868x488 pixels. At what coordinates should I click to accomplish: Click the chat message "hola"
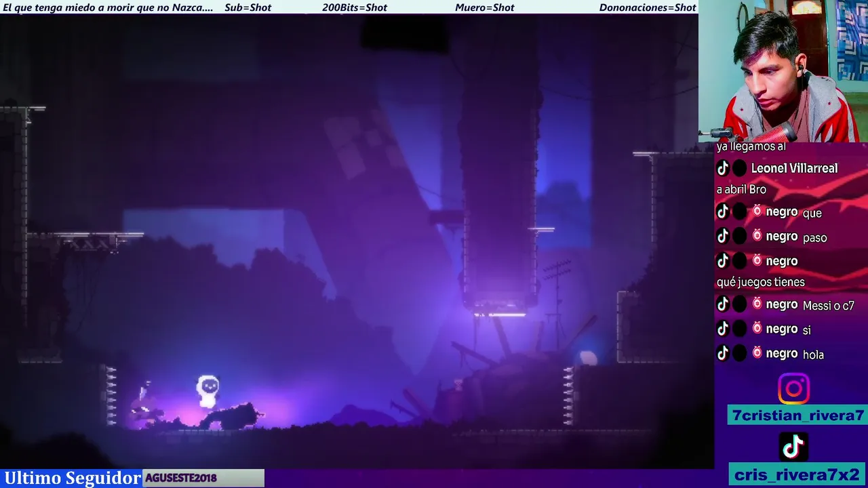click(x=813, y=354)
